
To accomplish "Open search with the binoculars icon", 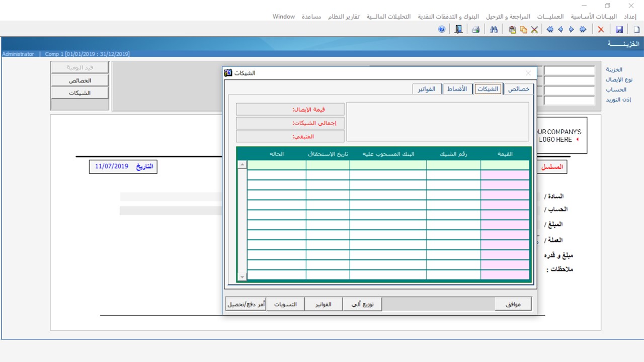I will tap(494, 30).
